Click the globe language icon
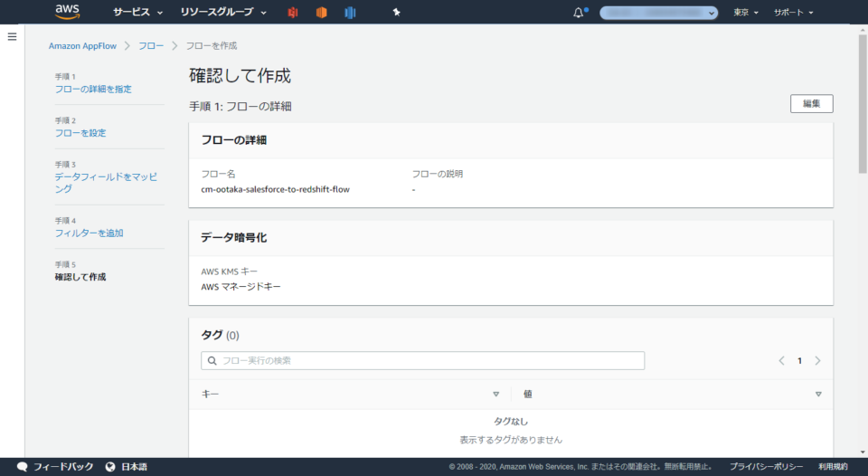This screenshot has width=868, height=476. click(110, 467)
